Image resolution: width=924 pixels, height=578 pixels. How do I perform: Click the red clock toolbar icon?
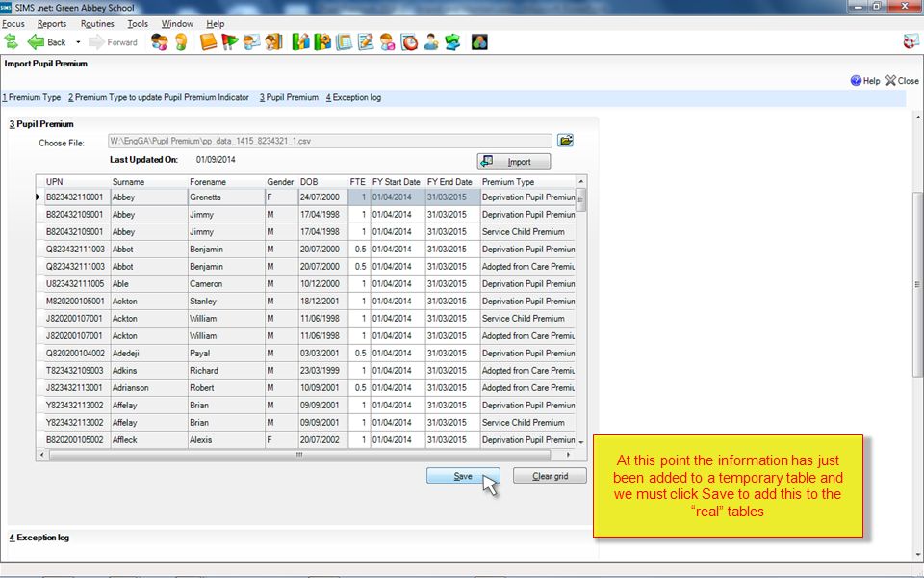409,42
